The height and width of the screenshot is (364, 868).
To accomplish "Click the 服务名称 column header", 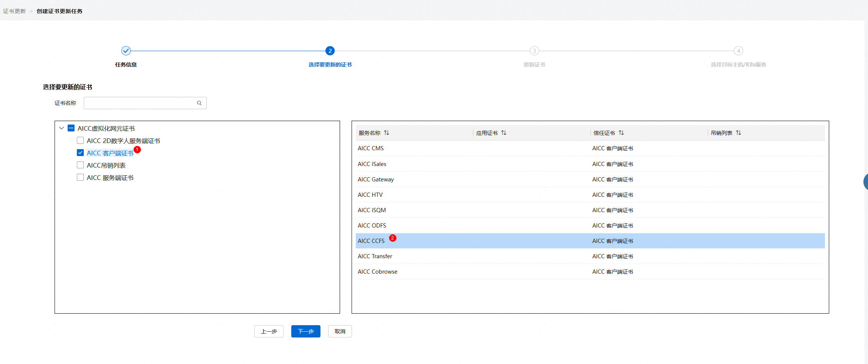I will 370,133.
